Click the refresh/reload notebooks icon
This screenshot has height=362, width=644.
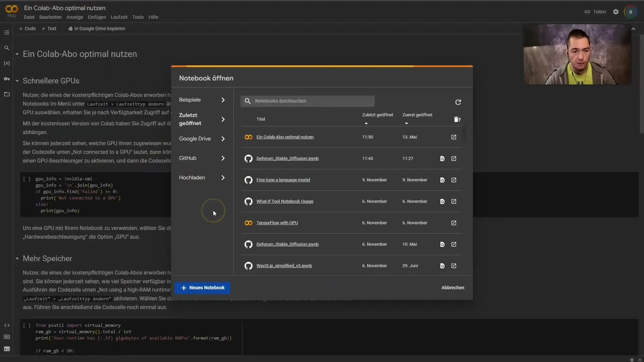point(458,102)
